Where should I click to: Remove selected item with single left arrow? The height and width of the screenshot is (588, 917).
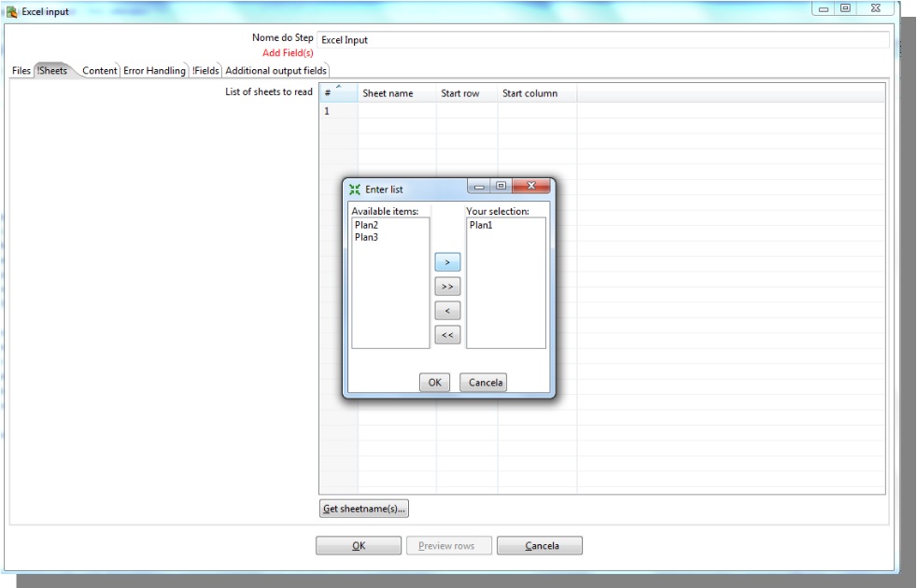click(447, 311)
